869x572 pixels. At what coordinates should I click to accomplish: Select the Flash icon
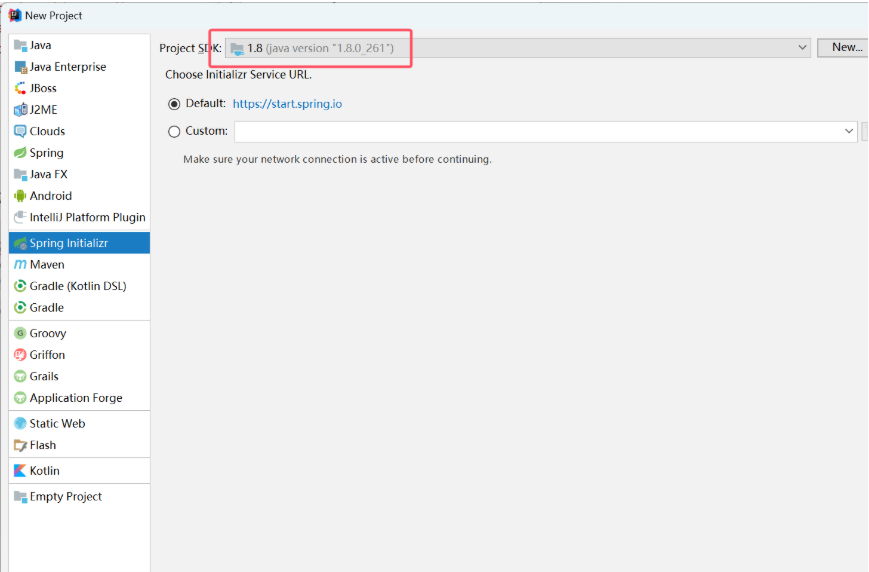(x=21, y=445)
